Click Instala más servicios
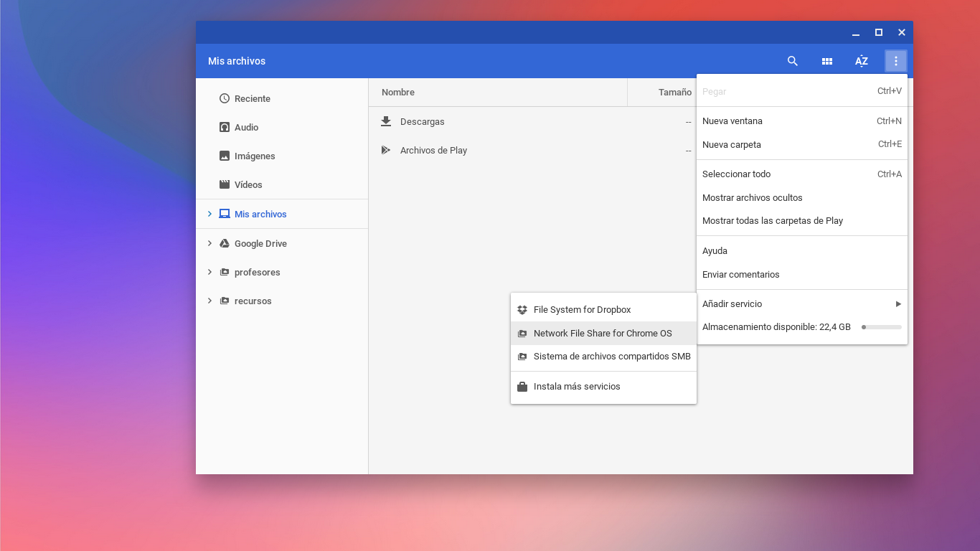The width and height of the screenshot is (980, 551). coord(577,386)
